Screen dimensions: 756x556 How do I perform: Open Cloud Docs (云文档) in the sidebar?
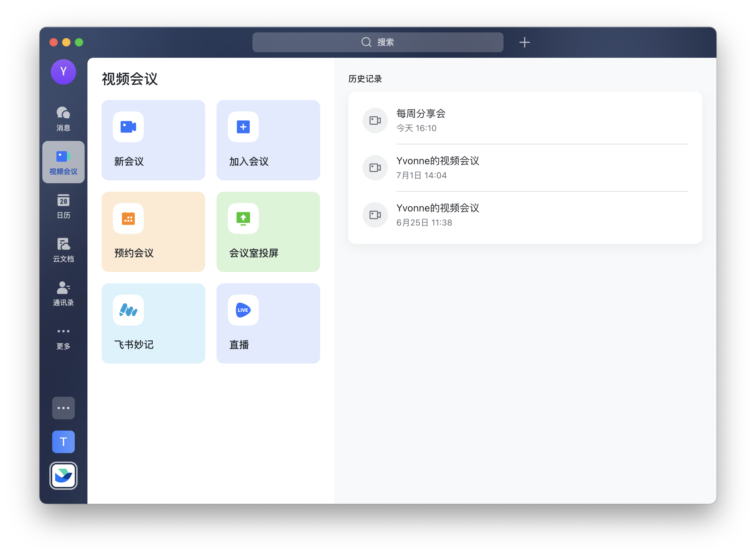(63, 250)
